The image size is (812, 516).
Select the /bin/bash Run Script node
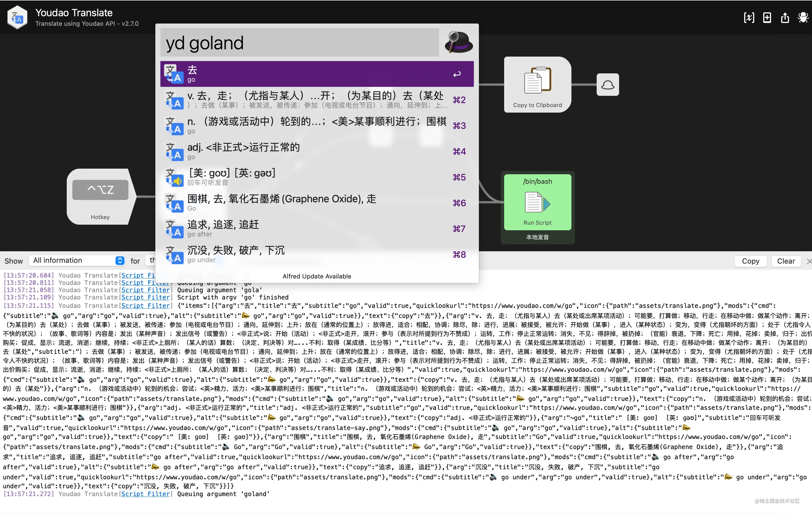click(538, 202)
